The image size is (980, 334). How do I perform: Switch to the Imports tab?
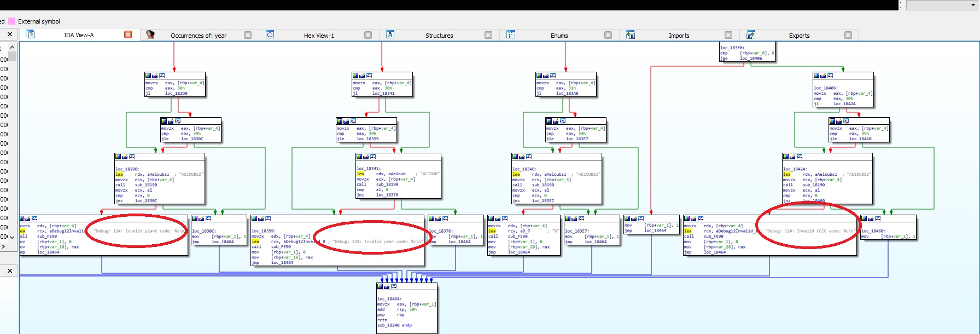[679, 36]
